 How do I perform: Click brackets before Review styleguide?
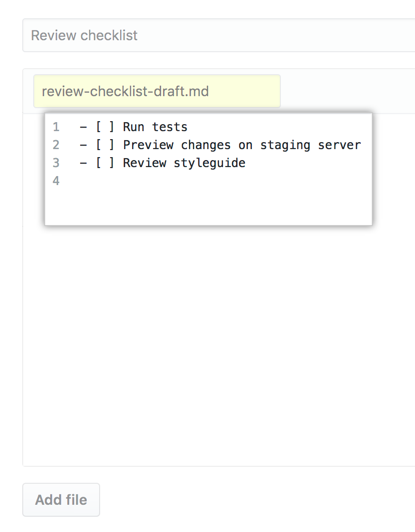tap(105, 163)
